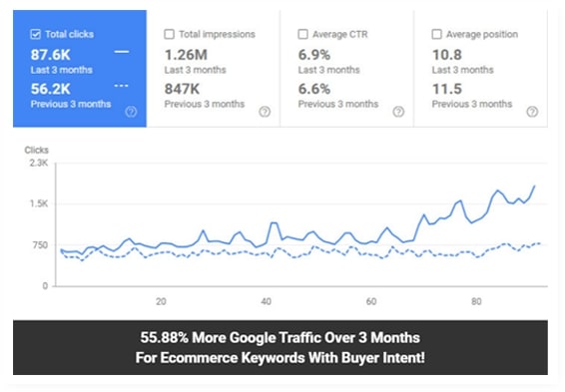Click the peak of the solid clicks line

coord(534,186)
